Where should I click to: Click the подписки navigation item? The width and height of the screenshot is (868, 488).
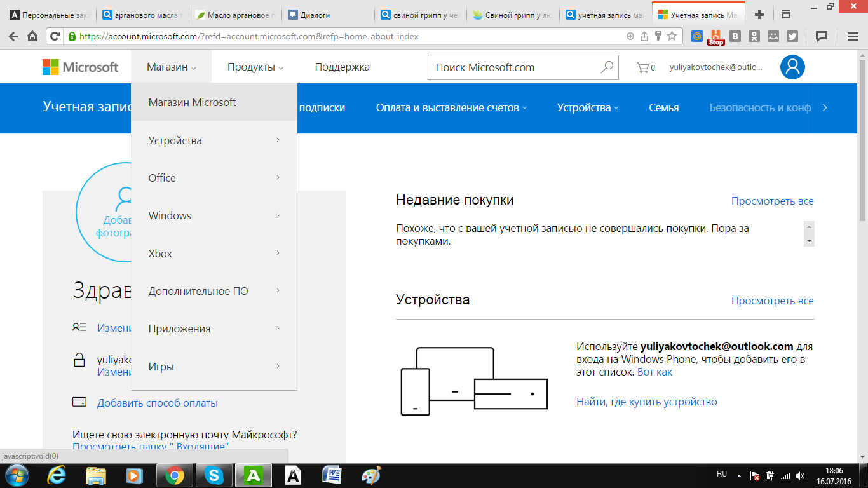(322, 108)
